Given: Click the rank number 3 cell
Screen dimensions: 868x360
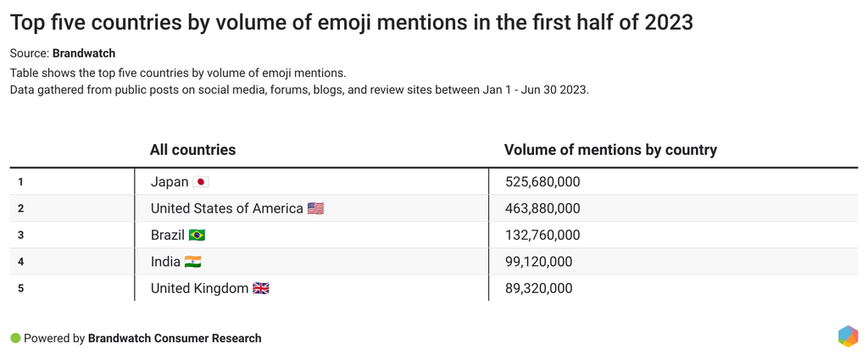Looking at the screenshot, I should 20,235.
